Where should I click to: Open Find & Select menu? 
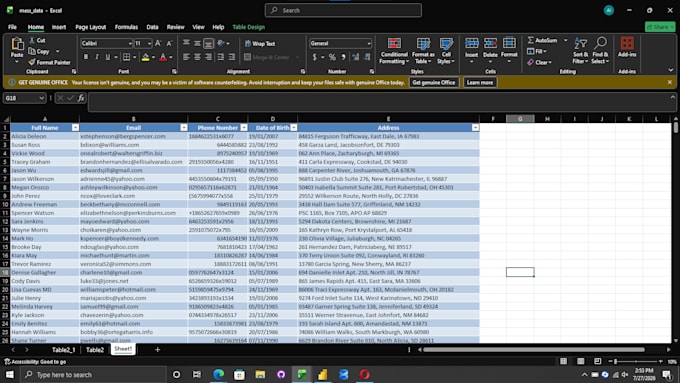tap(600, 51)
